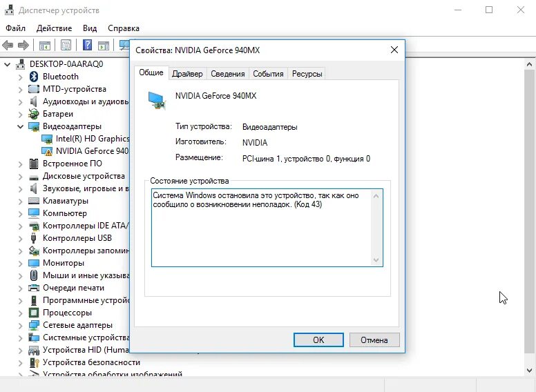Screen dimensions: 536x392
Task: Switch to the События tab
Action: point(268,74)
